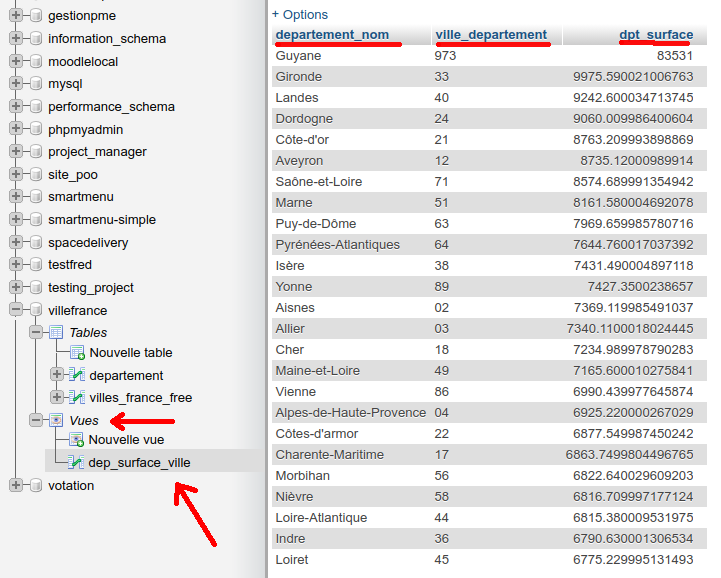Click the villes_france_free table icon

pos(77,397)
